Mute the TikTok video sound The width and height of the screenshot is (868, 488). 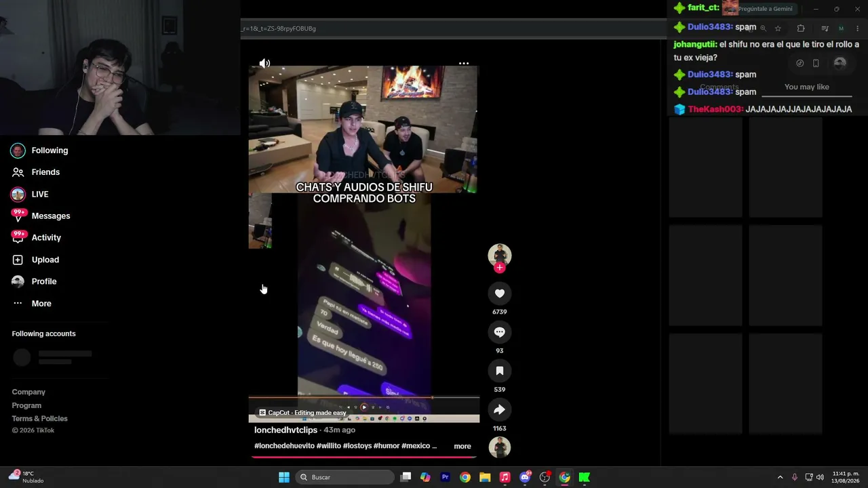[x=264, y=64]
